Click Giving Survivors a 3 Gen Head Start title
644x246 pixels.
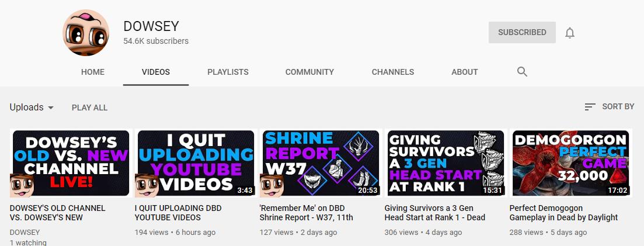[435, 213]
